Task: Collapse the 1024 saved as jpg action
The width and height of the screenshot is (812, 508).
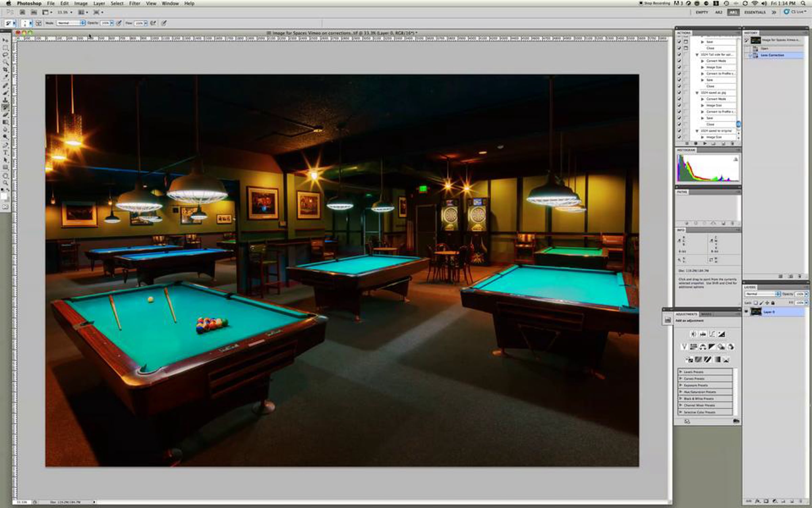Action: pyautogui.click(x=697, y=93)
